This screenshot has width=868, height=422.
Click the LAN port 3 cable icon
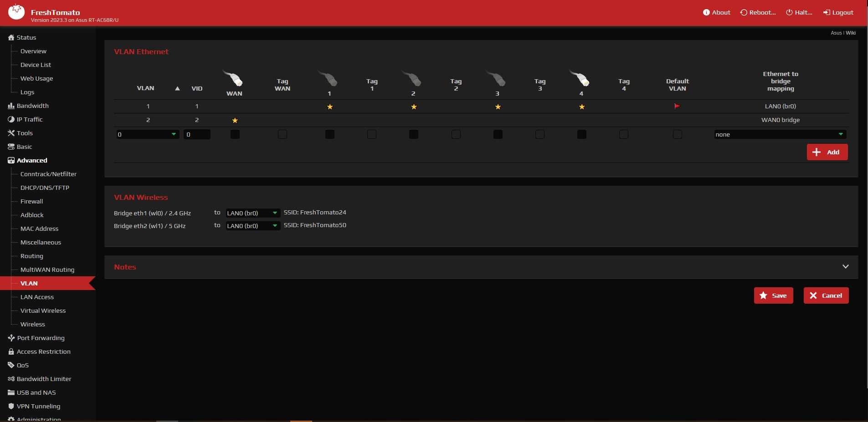pos(496,78)
